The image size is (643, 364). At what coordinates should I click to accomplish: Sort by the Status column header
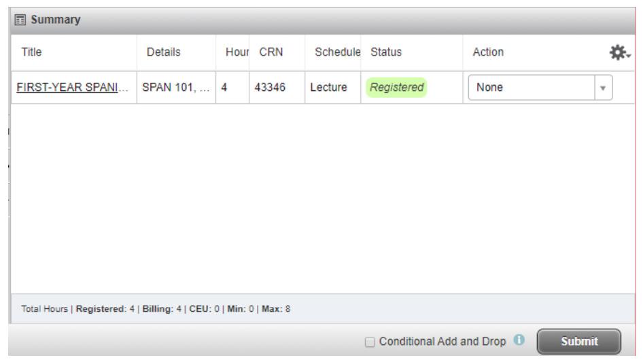[386, 52]
